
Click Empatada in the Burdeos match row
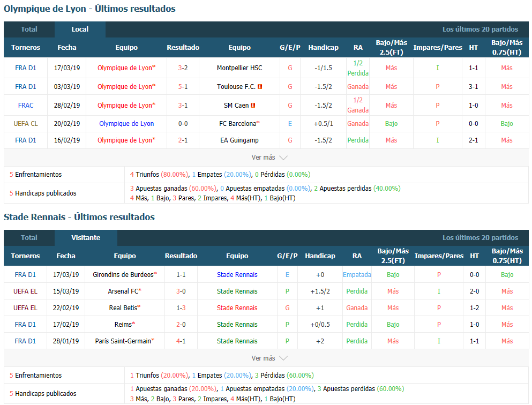click(357, 274)
